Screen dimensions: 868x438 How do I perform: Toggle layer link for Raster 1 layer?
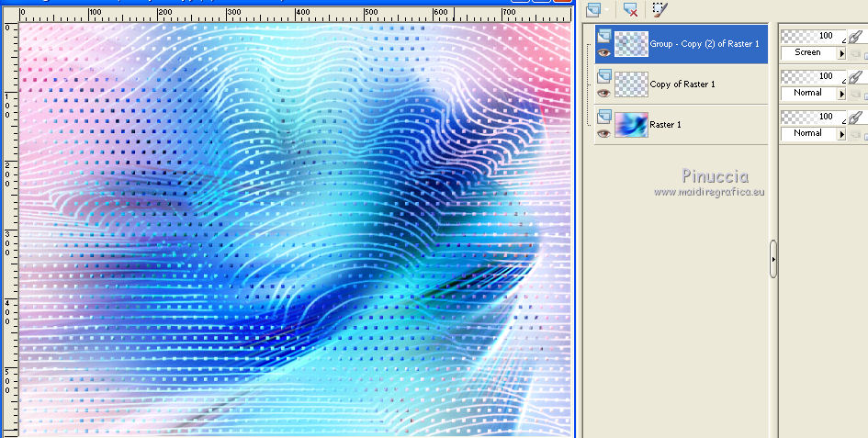[856, 117]
